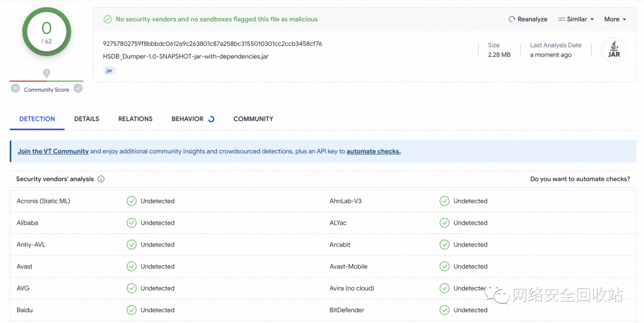
Task: Click the Reanalyze button
Action: [x=528, y=19]
